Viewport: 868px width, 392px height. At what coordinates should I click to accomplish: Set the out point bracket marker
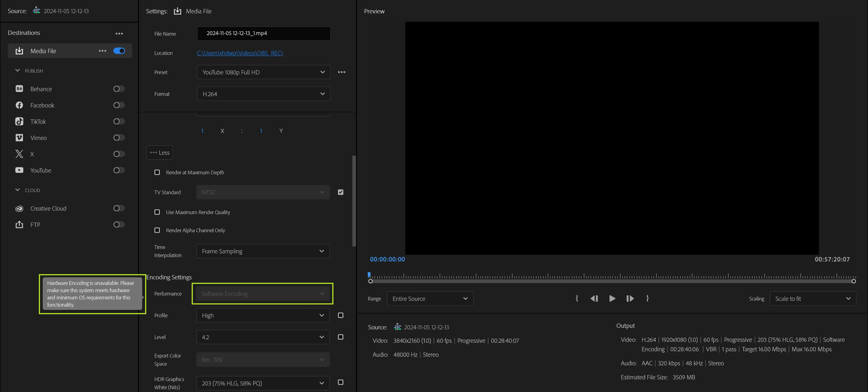tap(647, 299)
